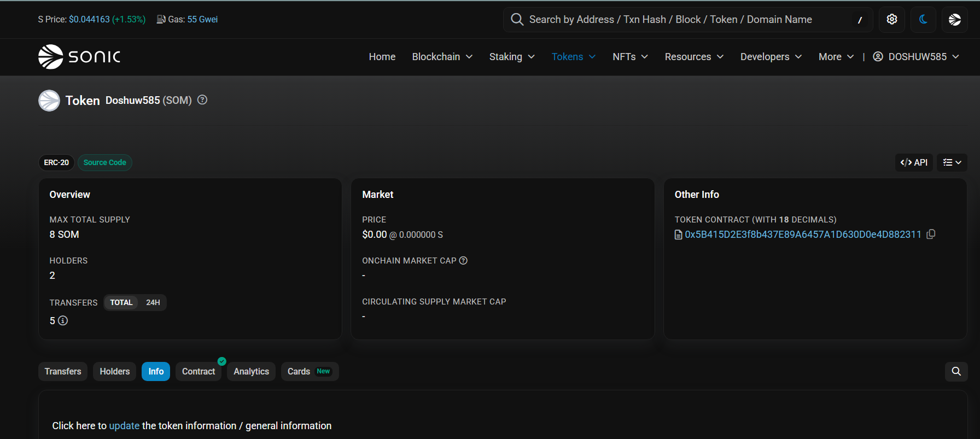Toggle dark mode moon icon
The image size is (980, 439).
[923, 20]
